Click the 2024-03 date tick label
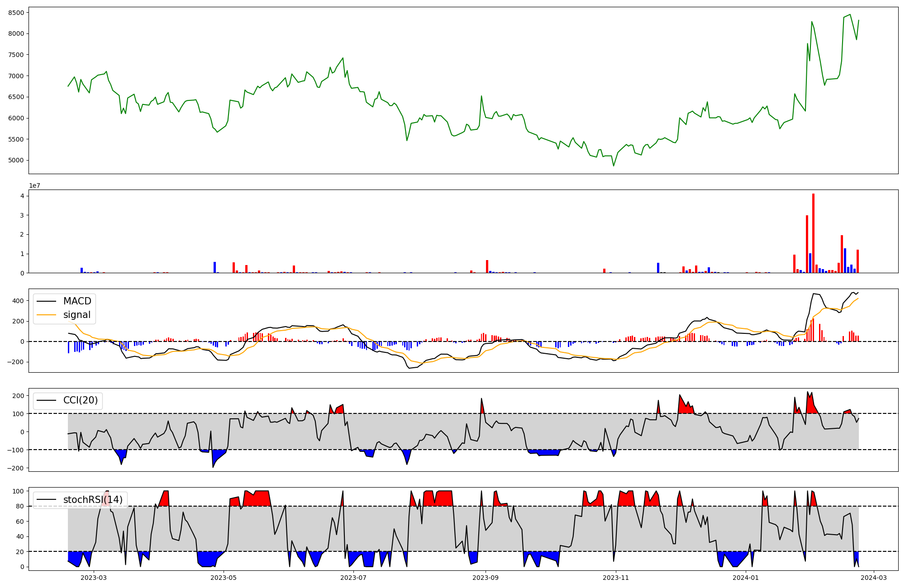The image size is (905, 588). 873,578
